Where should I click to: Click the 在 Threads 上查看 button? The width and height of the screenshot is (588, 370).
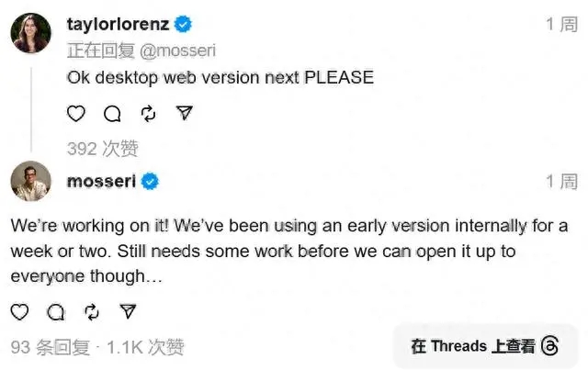485,345
